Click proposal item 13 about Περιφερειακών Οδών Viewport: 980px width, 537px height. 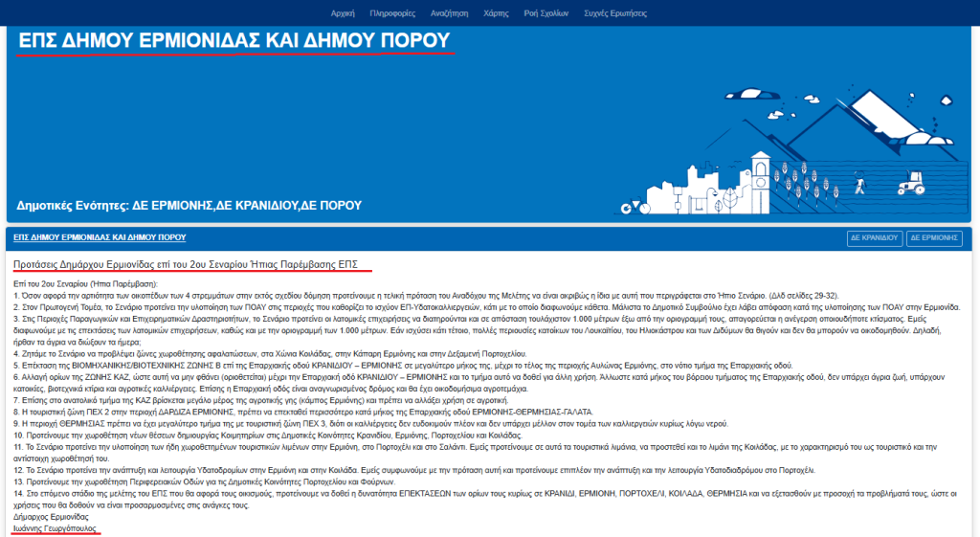coord(205,482)
